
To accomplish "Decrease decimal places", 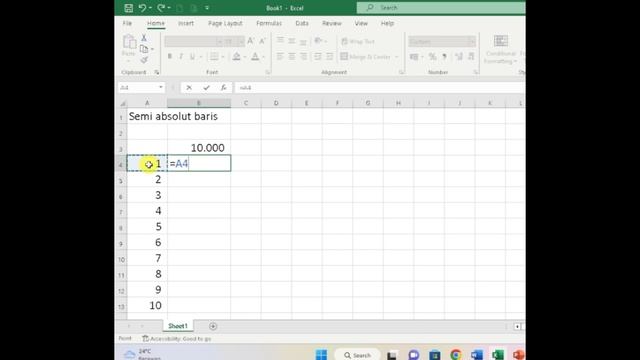I will pyautogui.click(x=471, y=57).
